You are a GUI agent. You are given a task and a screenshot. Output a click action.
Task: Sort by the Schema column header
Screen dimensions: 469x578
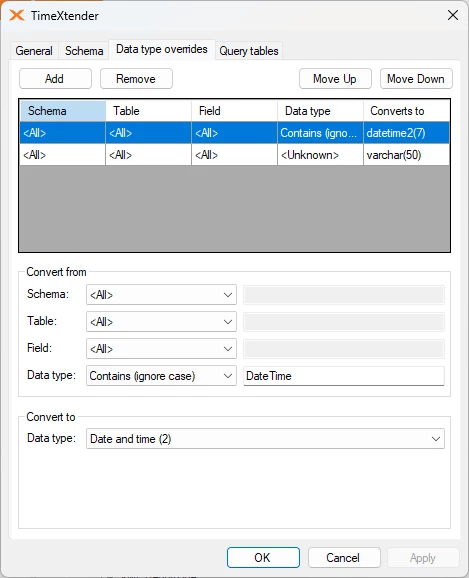click(x=63, y=111)
